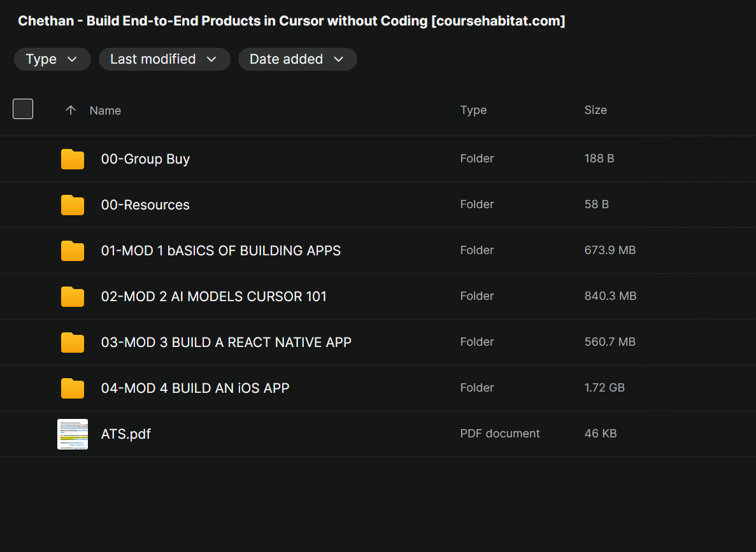The height and width of the screenshot is (552, 756).
Task: Click the sort direction arrow beside Name
Action: pos(71,110)
